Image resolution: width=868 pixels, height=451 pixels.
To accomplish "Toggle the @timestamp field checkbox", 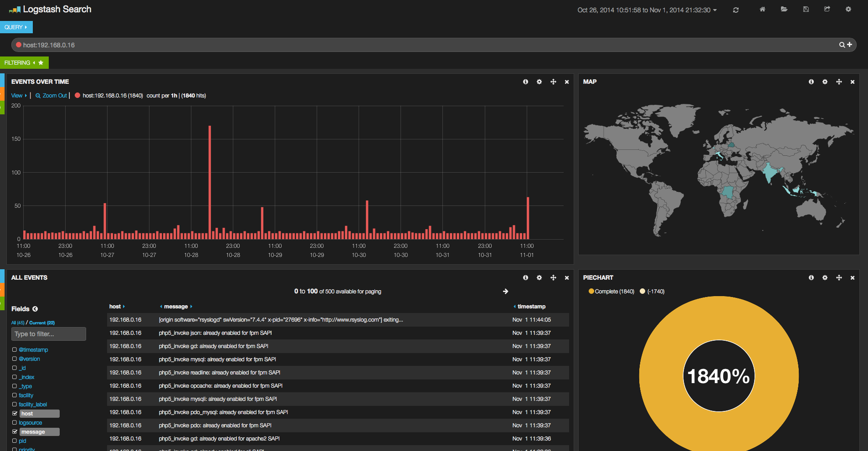I will (x=15, y=350).
